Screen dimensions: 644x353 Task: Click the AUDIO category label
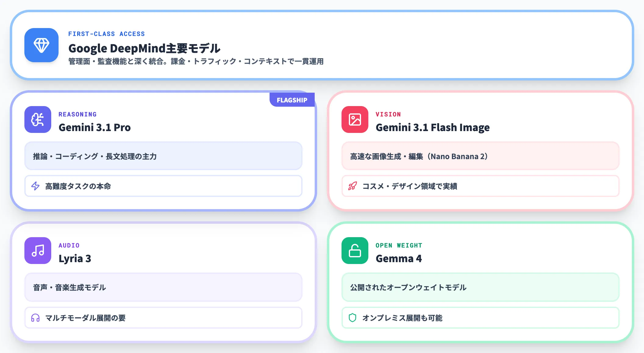[69, 245]
